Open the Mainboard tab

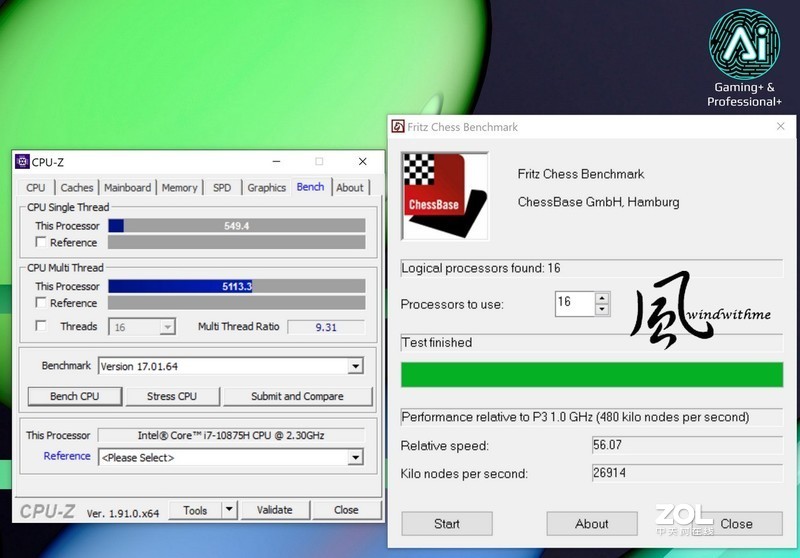pos(128,188)
